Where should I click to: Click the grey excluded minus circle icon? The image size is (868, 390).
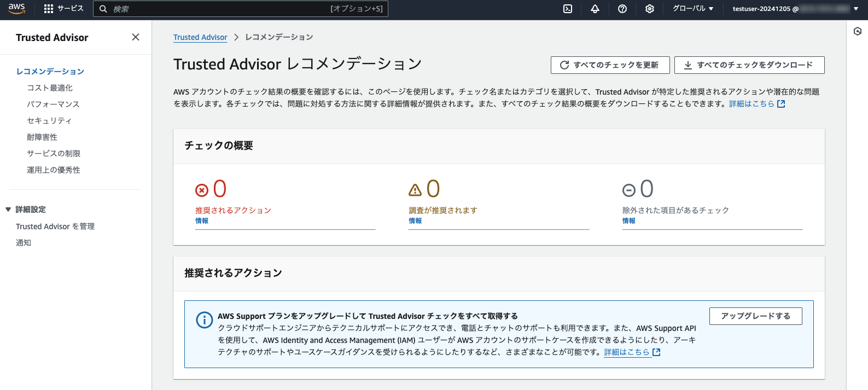[x=629, y=190]
